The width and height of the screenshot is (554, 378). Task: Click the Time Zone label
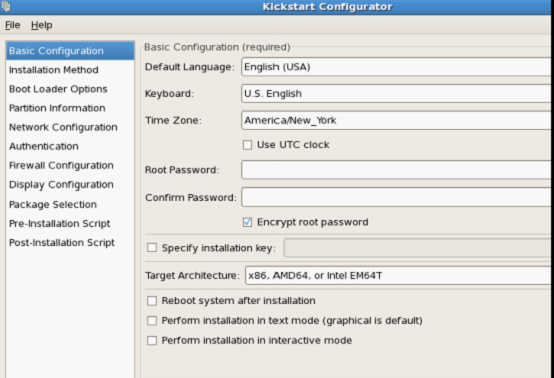click(173, 120)
